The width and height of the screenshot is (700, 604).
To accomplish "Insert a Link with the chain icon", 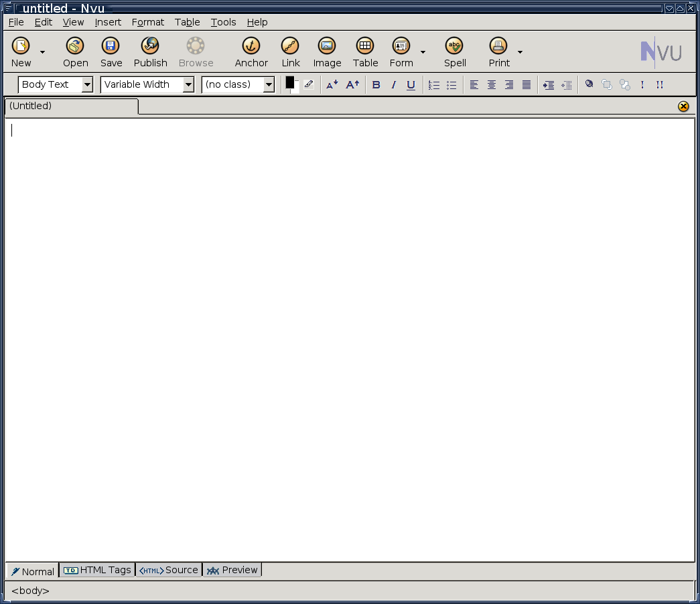I will pos(290,52).
